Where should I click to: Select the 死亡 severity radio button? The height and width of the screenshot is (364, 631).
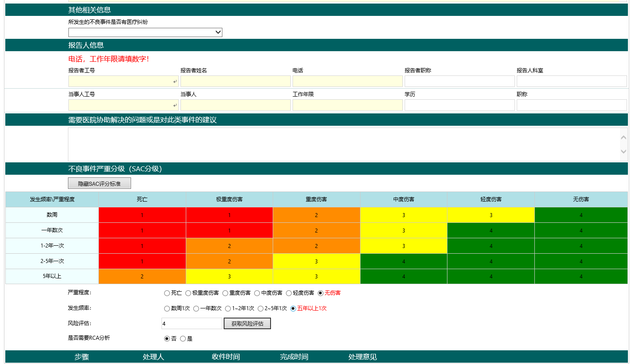167,293
